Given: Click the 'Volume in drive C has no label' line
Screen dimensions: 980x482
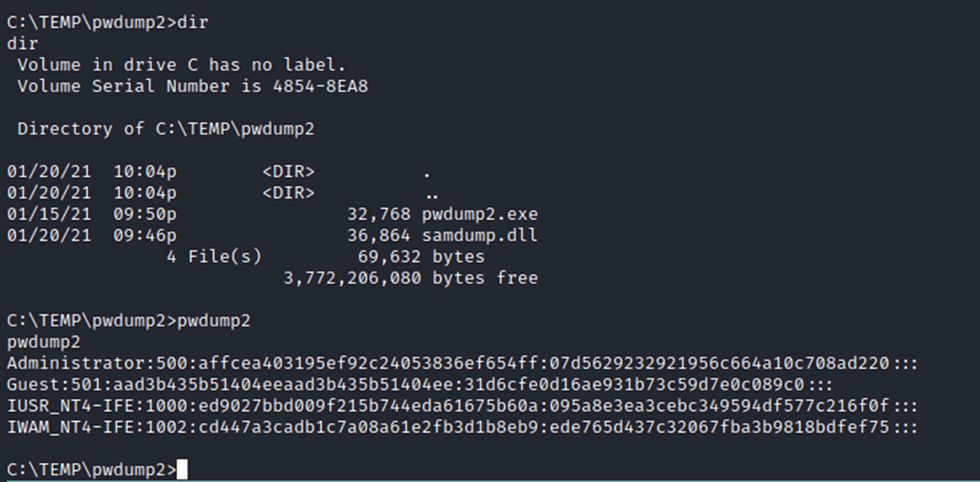Looking at the screenshot, I should point(182,65).
